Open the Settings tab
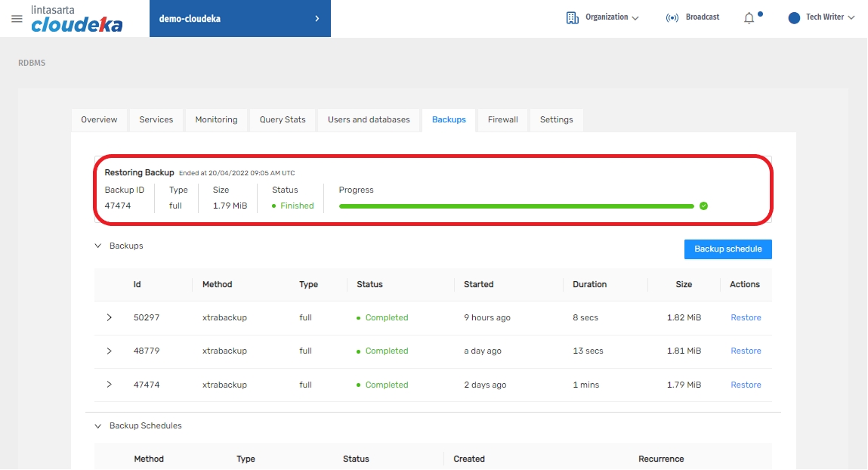Viewport: 868px width, 470px height. [x=556, y=119]
